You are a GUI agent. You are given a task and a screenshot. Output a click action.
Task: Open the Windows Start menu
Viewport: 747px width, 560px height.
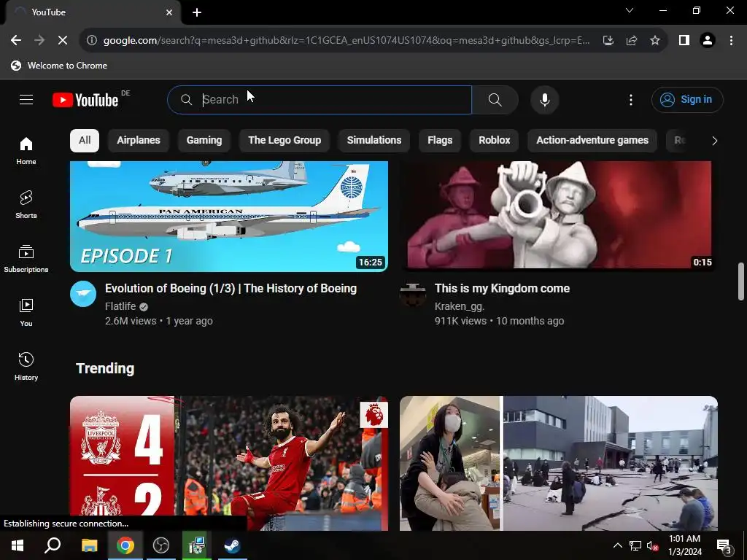[x=18, y=545]
